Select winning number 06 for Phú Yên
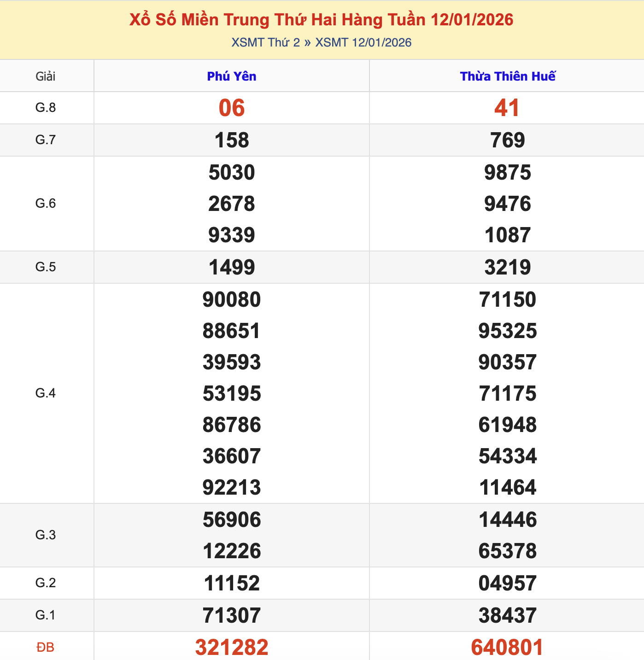The width and height of the screenshot is (644, 660). pos(232,107)
